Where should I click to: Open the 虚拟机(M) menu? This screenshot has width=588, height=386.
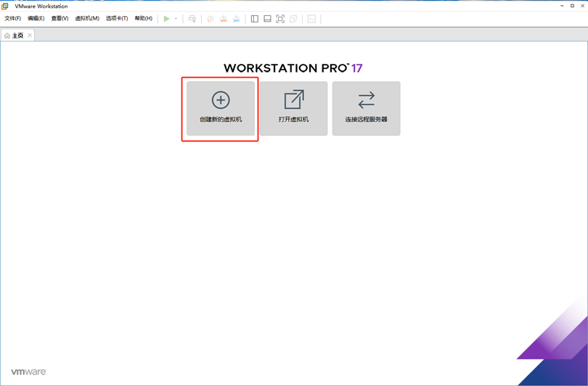87,18
